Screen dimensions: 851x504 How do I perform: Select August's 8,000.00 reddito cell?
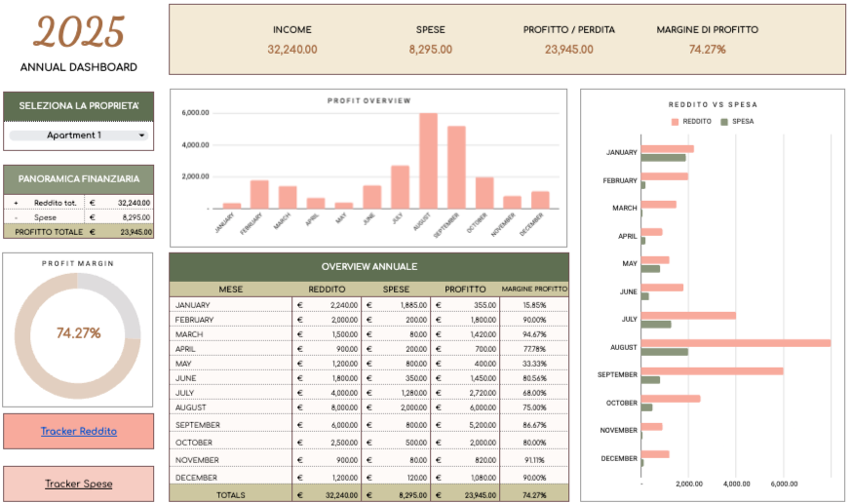tap(327, 407)
